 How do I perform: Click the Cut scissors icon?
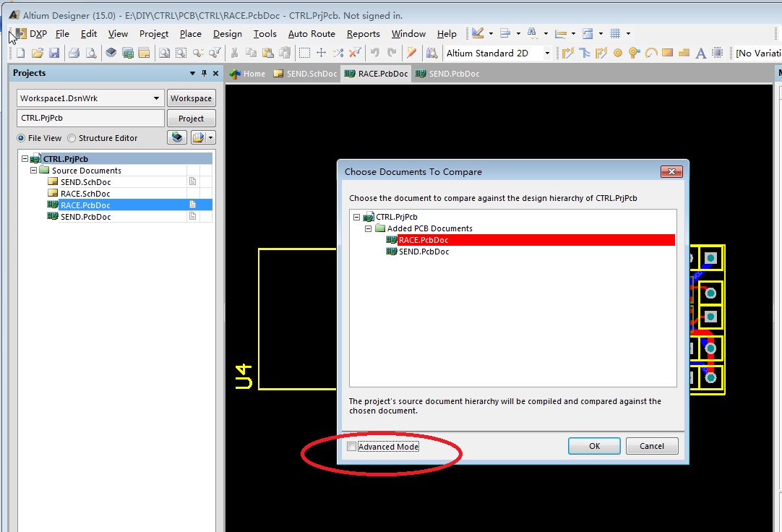234,53
